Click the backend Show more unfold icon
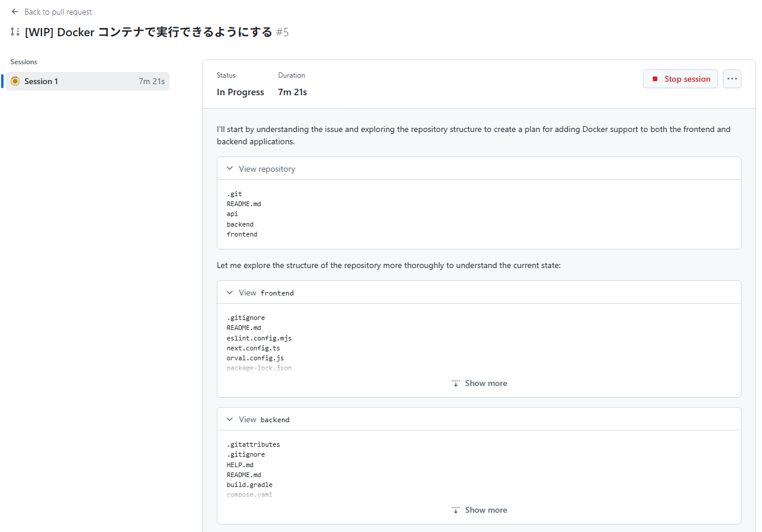762x532 pixels. point(456,510)
